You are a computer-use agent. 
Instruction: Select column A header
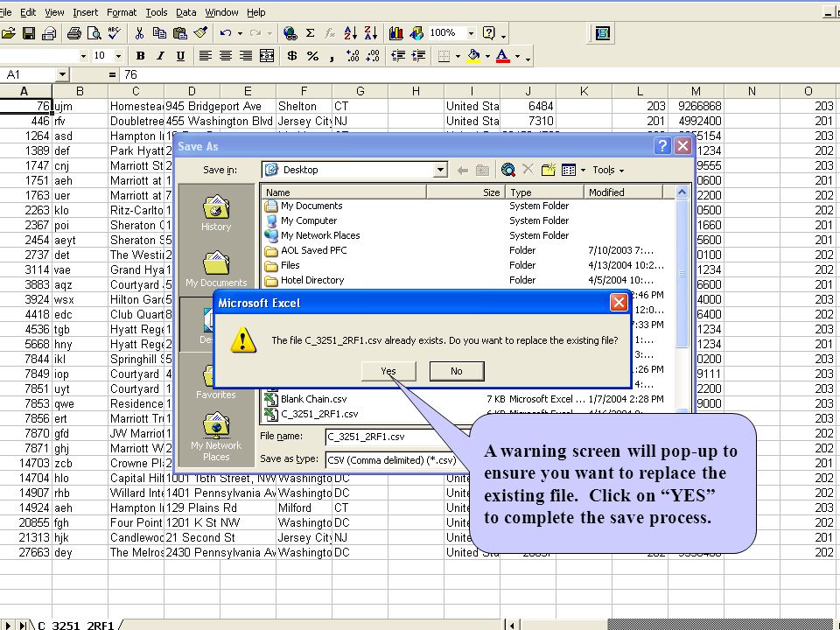tap(24, 91)
